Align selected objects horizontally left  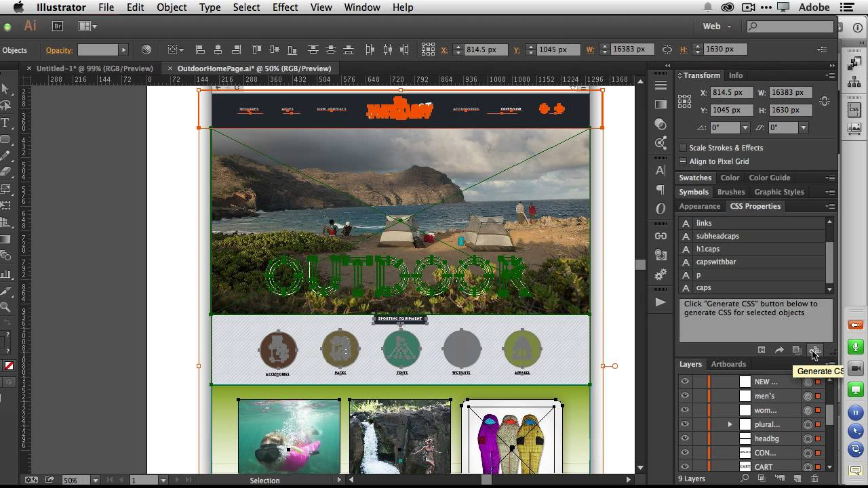(x=200, y=49)
